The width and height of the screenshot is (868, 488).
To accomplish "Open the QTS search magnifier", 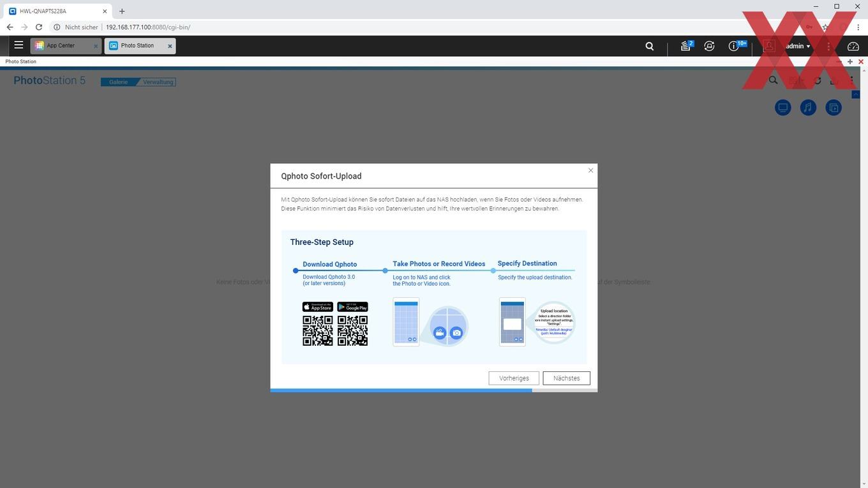I will point(650,46).
